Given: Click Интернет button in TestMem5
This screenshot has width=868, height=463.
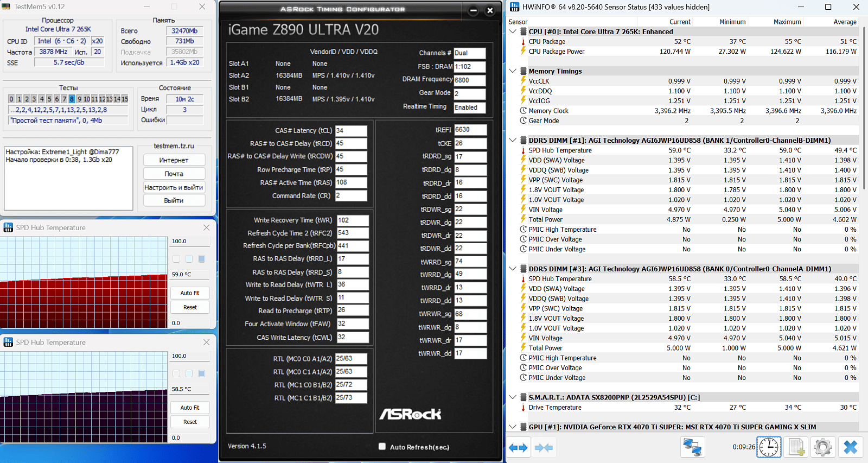Looking at the screenshot, I should [174, 160].
